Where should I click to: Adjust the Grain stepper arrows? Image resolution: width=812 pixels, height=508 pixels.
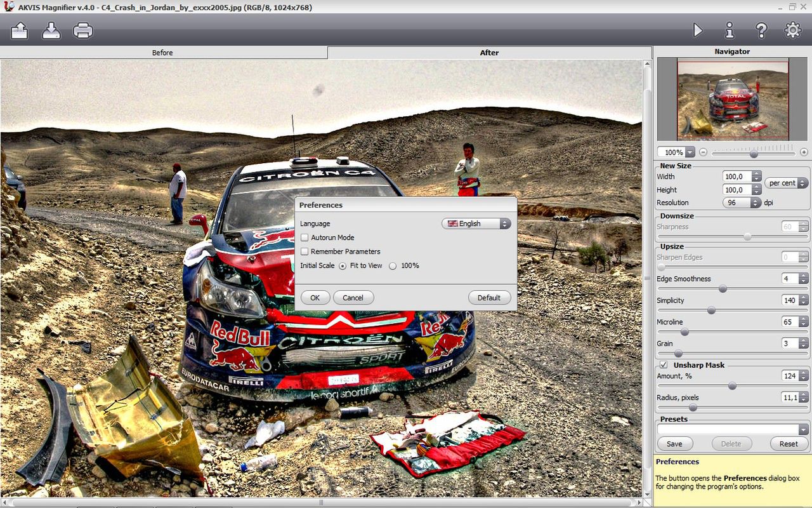[x=804, y=344]
